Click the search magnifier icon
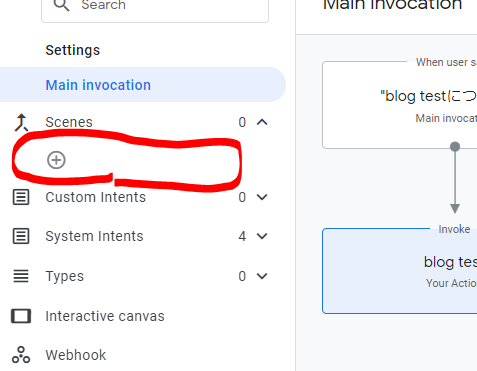 coord(62,5)
